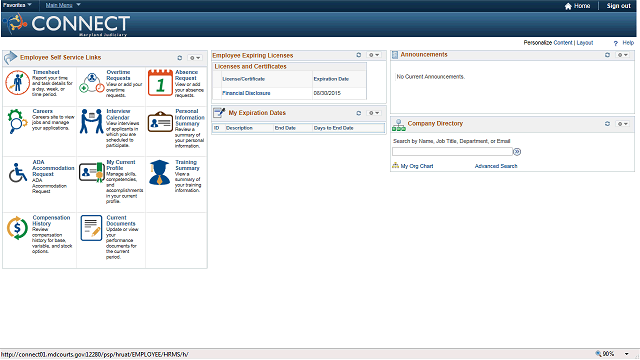Open the Main Menu dropdown

(63, 5)
